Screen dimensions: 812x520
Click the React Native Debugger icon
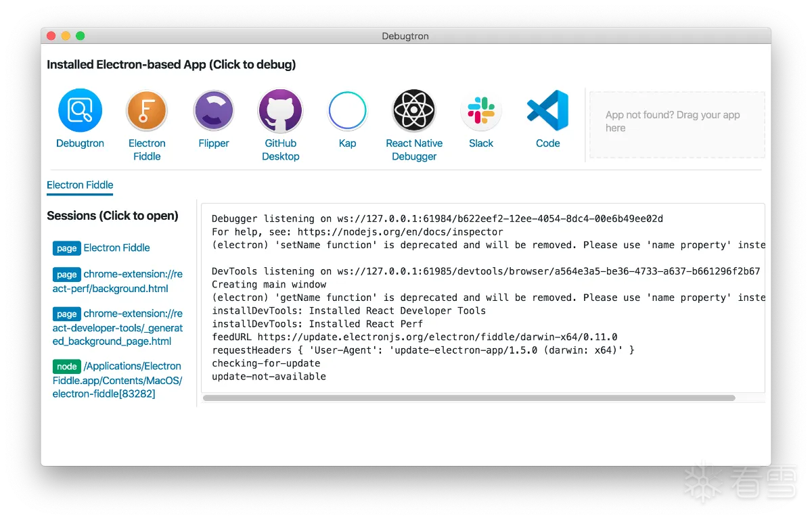pyautogui.click(x=414, y=110)
